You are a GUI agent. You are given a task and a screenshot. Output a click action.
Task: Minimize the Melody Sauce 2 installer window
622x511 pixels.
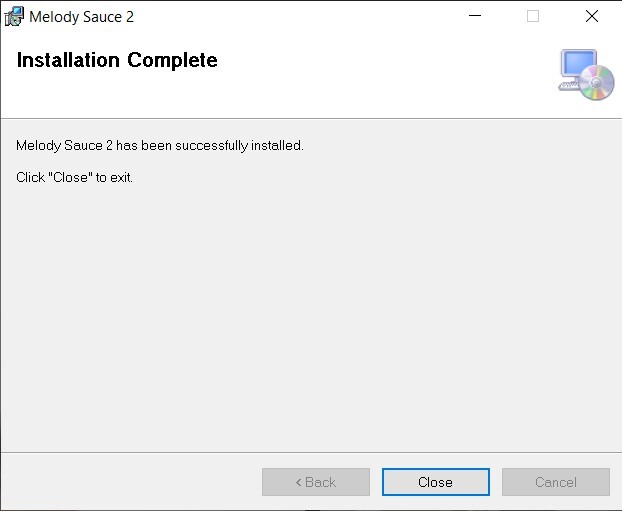click(x=474, y=16)
